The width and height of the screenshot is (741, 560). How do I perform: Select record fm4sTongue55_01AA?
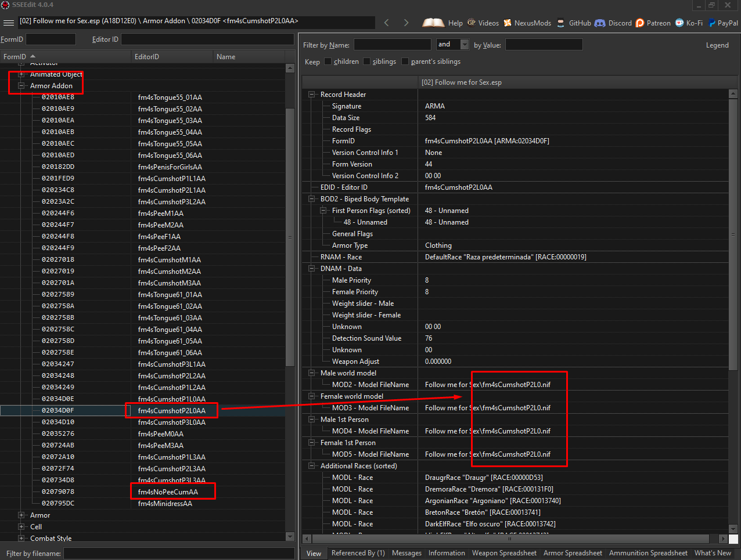(170, 97)
